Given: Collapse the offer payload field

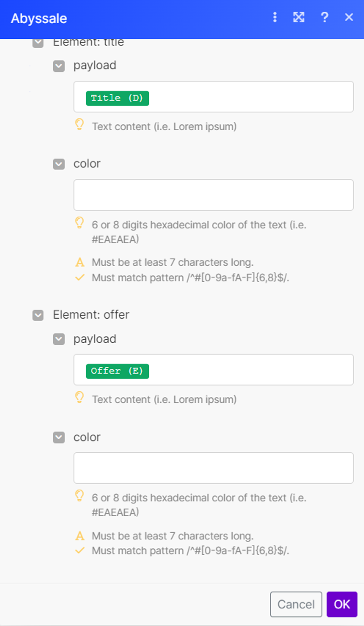Looking at the screenshot, I should pos(59,339).
